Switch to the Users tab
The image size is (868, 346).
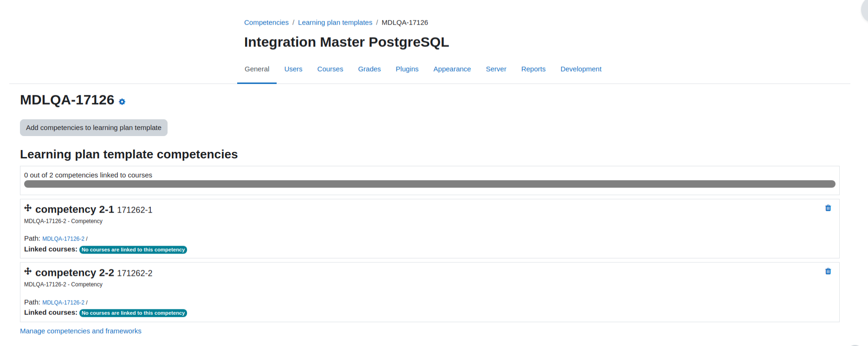(293, 69)
